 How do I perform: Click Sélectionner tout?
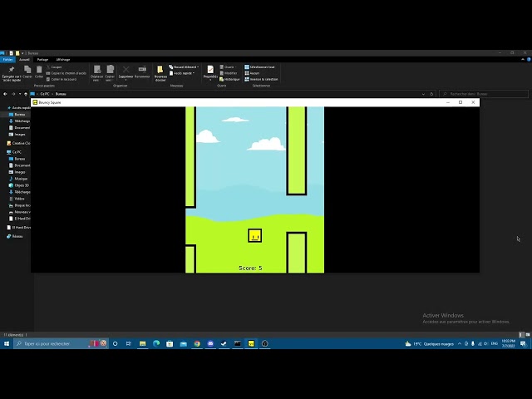pyautogui.click(x=259, y=66)
